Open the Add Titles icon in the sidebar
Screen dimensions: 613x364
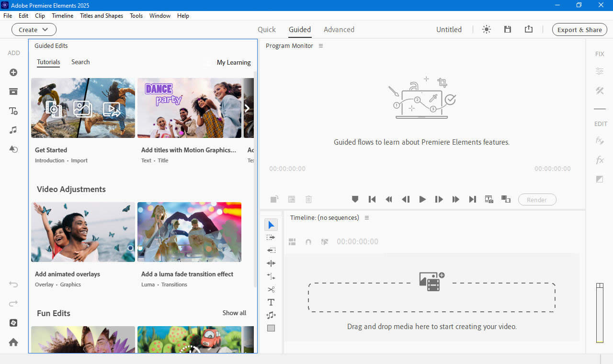coord(13,111)
